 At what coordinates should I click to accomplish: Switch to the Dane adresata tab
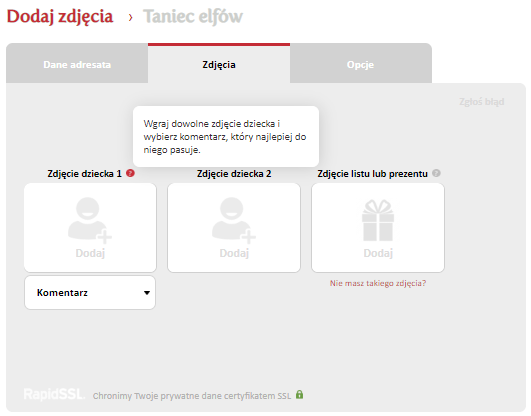[77, 64]
